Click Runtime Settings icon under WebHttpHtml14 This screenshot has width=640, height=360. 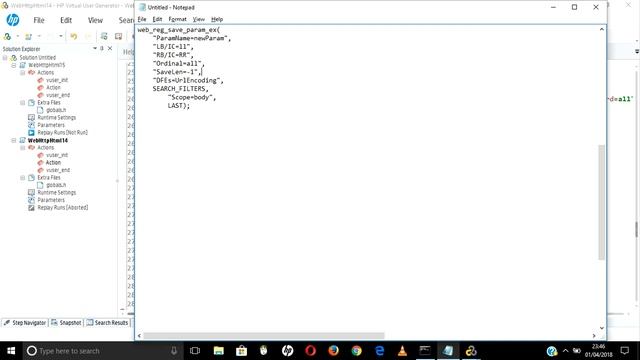click(x=31, y=192)
